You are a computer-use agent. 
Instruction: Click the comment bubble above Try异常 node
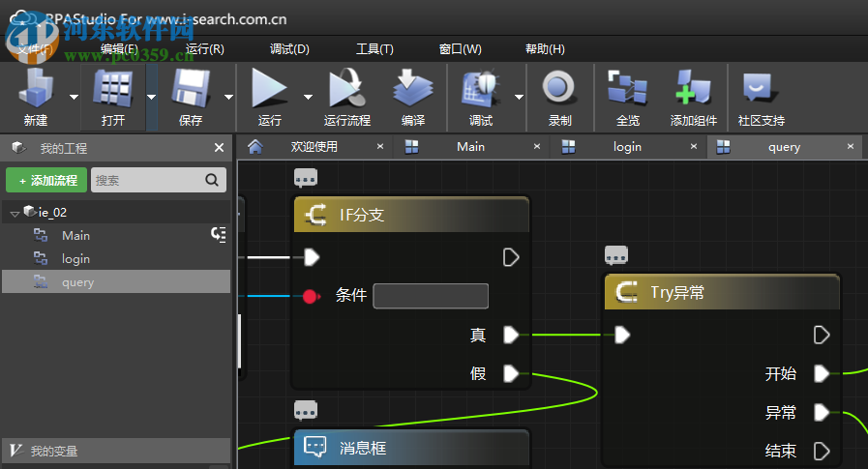click(x=616, y=255)
